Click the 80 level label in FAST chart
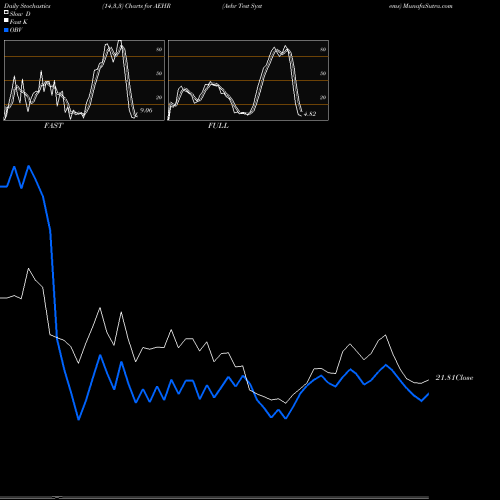This screenshot has height=500, width=500. [x=159, y=49]
